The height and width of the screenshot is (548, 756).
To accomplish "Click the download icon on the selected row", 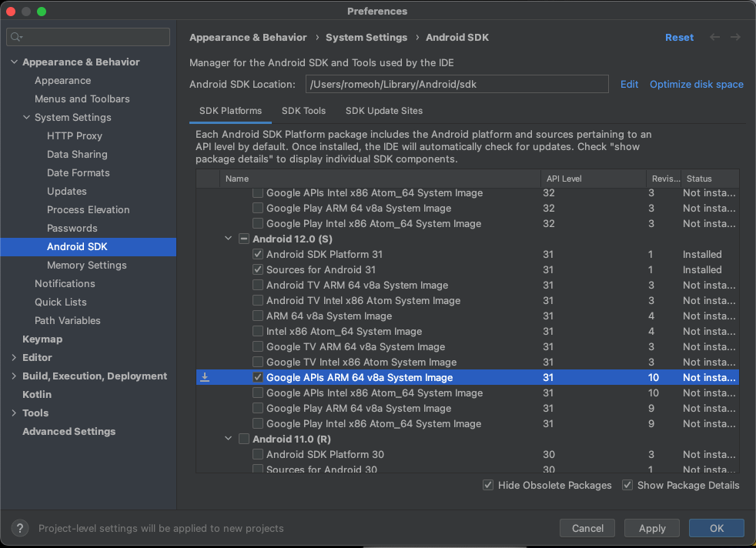I will pyautogui.click(x=205, y=377).
